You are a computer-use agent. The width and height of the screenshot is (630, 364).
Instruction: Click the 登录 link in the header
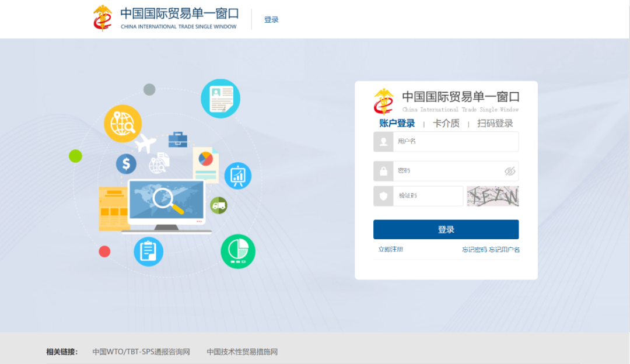[271, 20]
